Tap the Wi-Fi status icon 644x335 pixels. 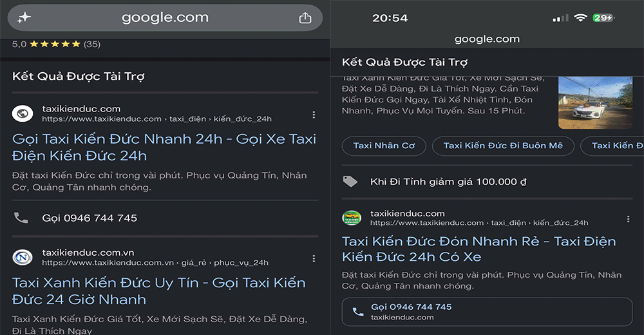tap(580, 17)
